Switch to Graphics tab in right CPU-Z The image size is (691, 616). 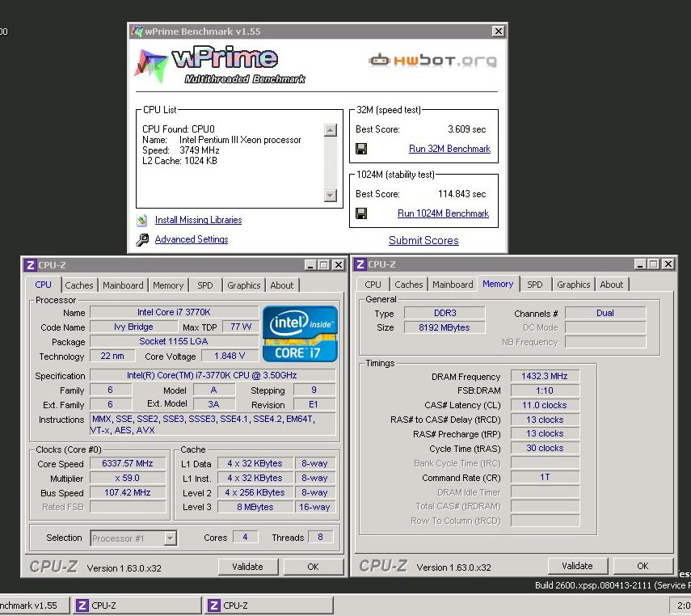(573, 285)
